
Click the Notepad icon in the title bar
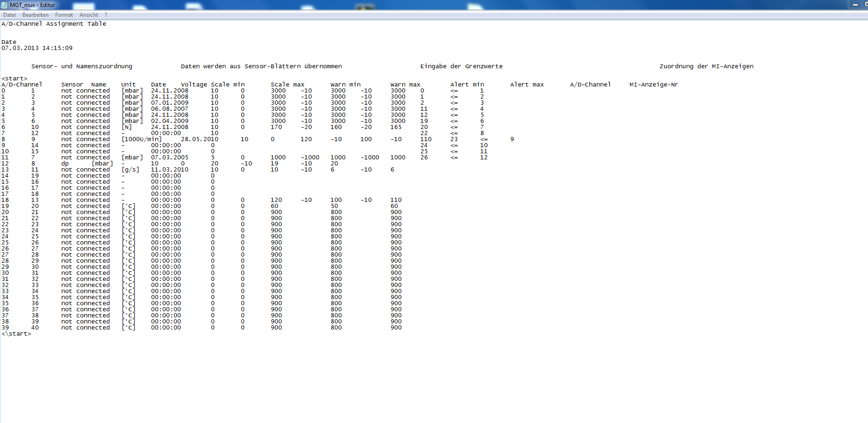click(4, 5)
